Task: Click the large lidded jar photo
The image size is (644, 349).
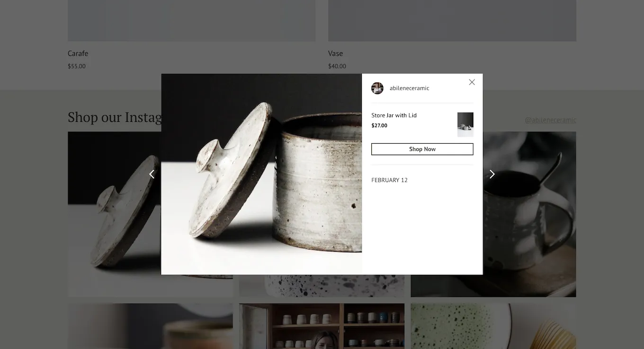Action: point(261,174)
